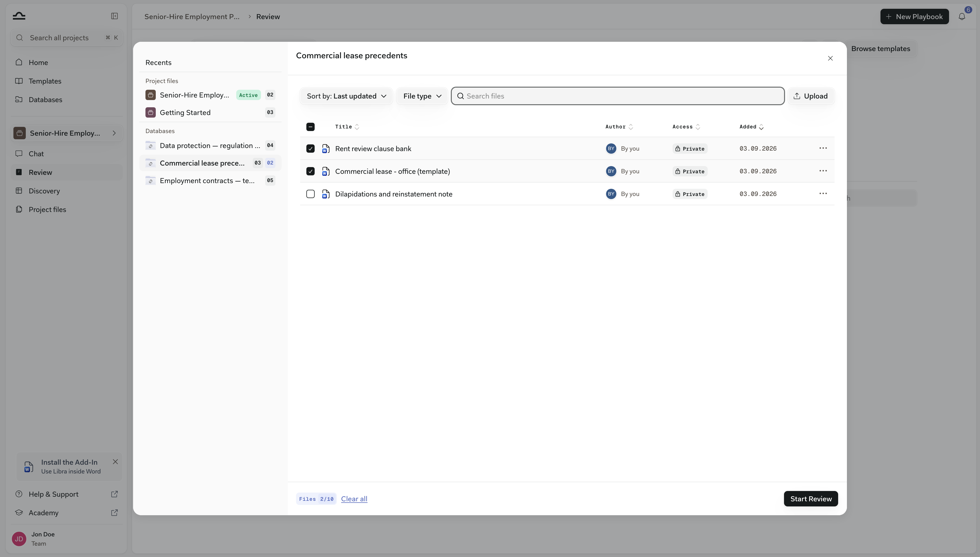The image size is (980, 557).
Task: Uncheck Commercial lease - office (template)
Action: coord(310,171)
